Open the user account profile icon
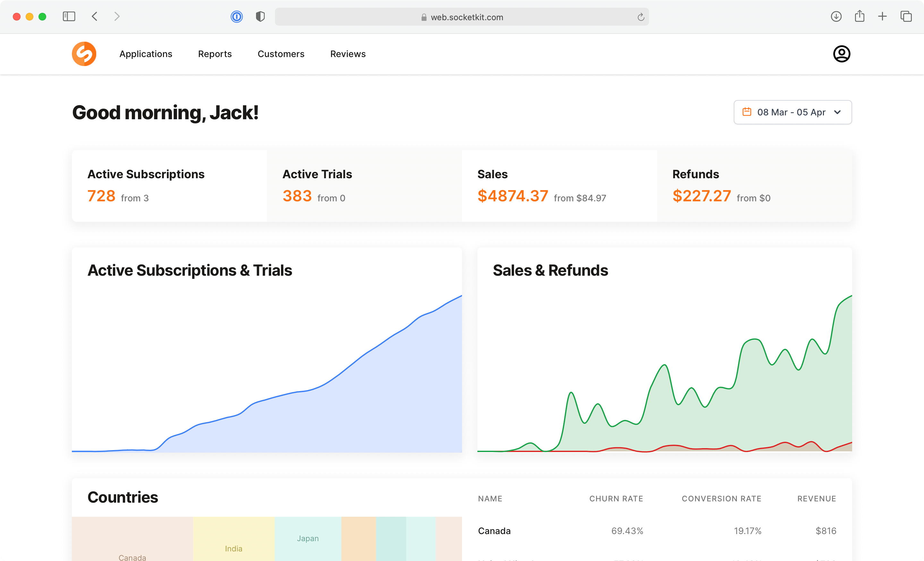 coord(841,54)
